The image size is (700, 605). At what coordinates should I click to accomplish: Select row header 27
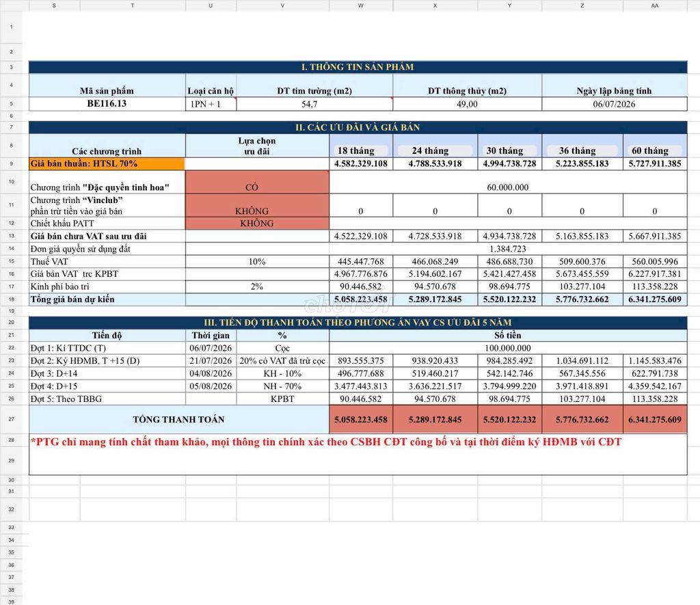coord(11,419)
